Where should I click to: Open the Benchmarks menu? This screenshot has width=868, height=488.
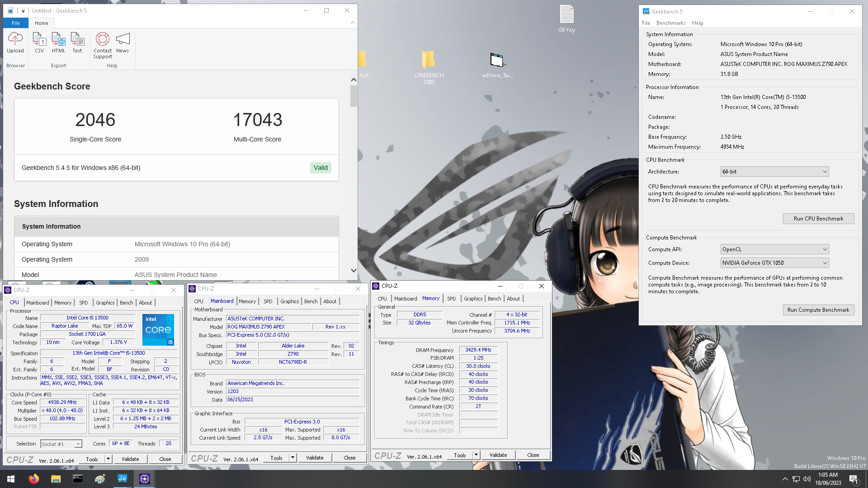click(x=670, y=23)
